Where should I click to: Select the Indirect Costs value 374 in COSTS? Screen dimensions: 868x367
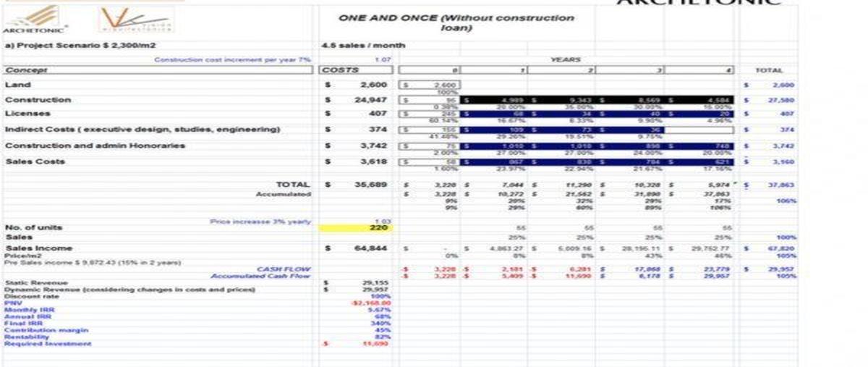click(379, 130)
